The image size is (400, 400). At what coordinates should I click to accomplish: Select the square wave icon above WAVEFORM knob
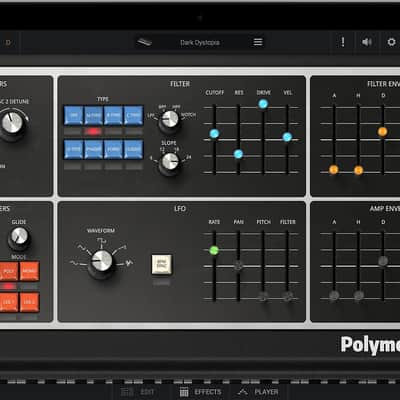coord(101,240)
